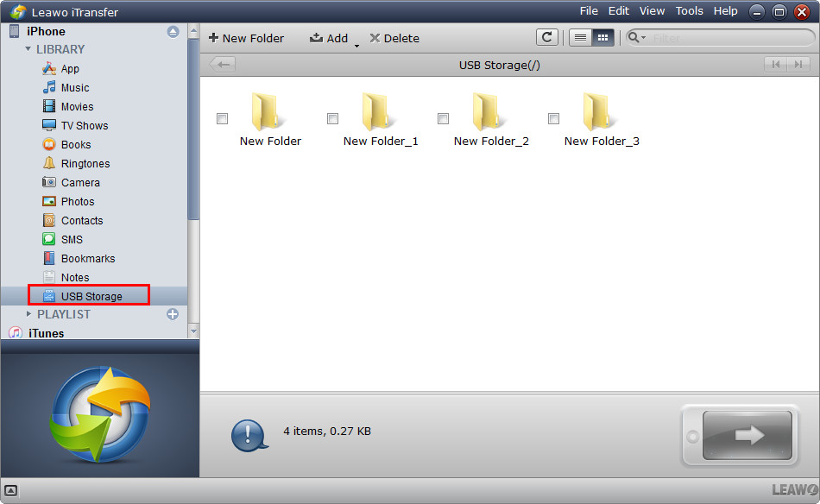Viewport: 820px width, 504px height.
Task: Go to last page button
Action: coord(798,65)
